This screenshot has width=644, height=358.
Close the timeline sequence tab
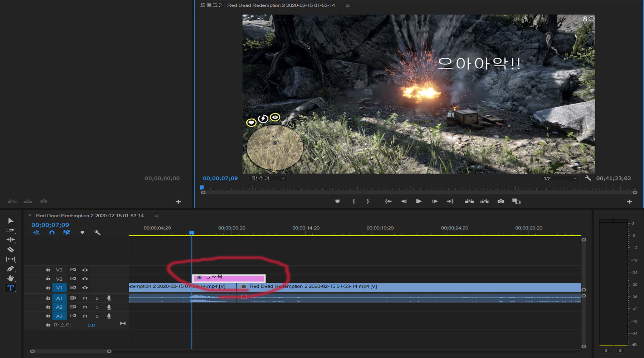pos(30,216)
